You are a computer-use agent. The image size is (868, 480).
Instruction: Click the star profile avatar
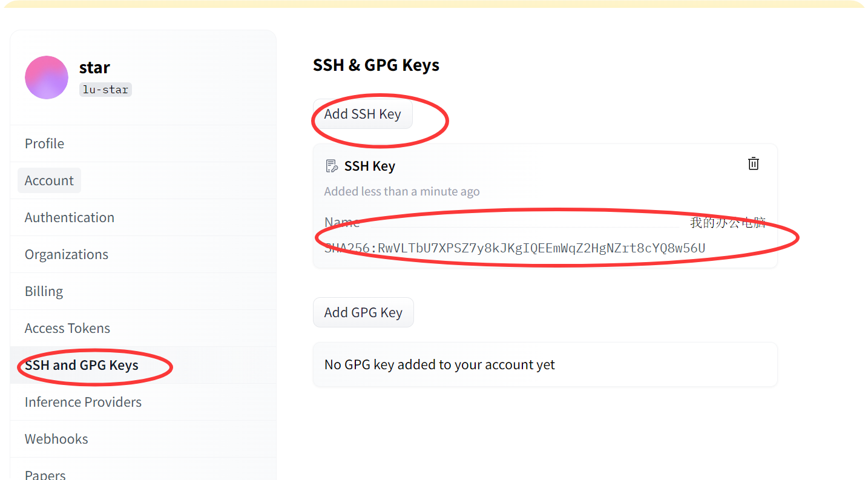47,77
